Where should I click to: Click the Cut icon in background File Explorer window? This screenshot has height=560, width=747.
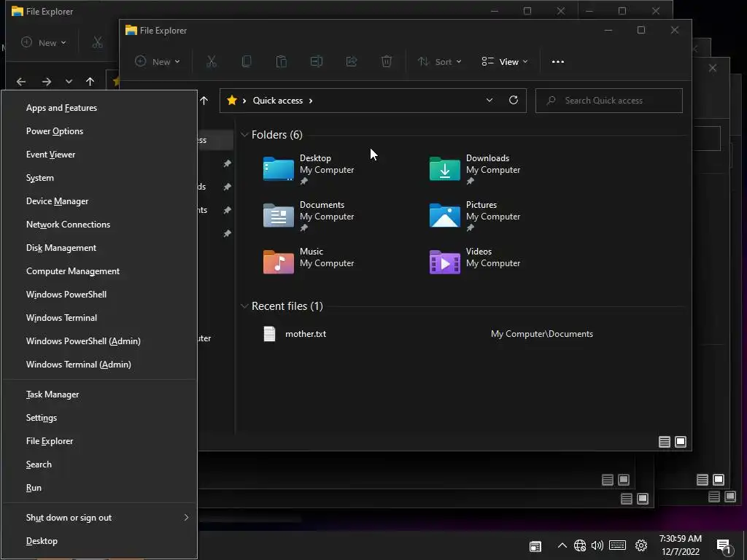[x=98, y=42]
